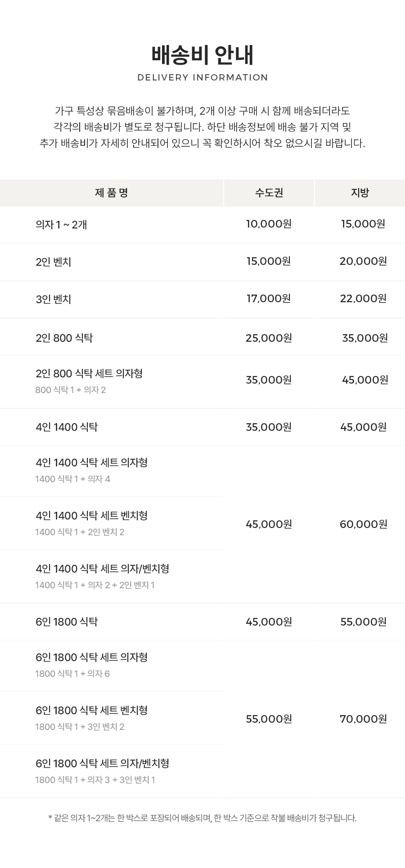Select the 제품명 column header
The height and width of the screenshot is (868, 405).
click(112, 193)
